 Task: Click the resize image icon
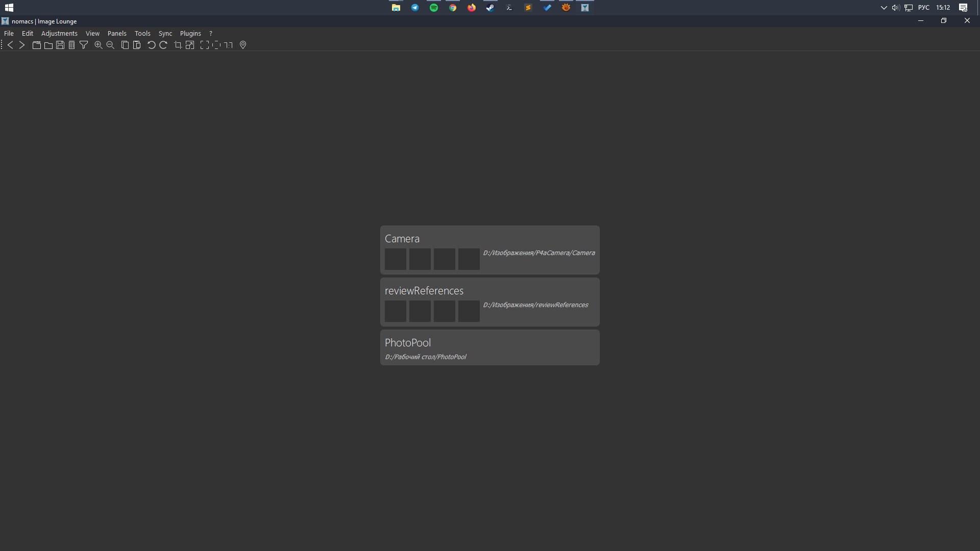190,45
